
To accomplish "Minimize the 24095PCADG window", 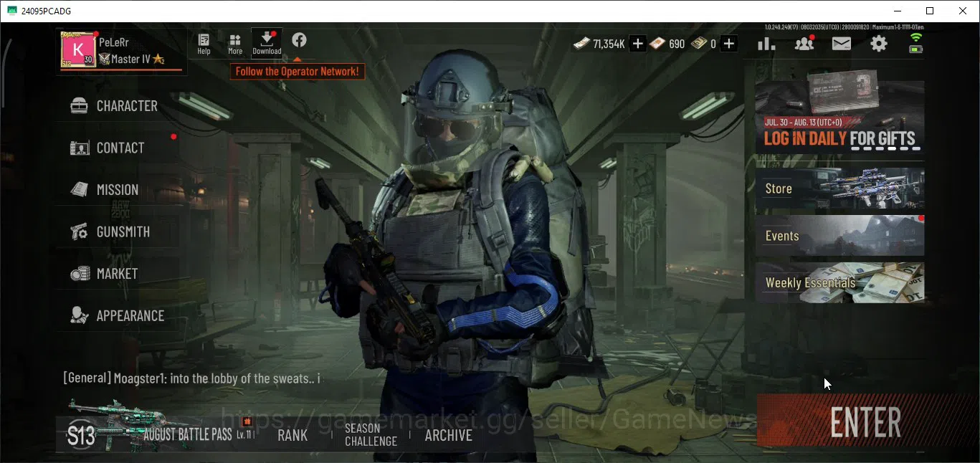I will 897,11.
